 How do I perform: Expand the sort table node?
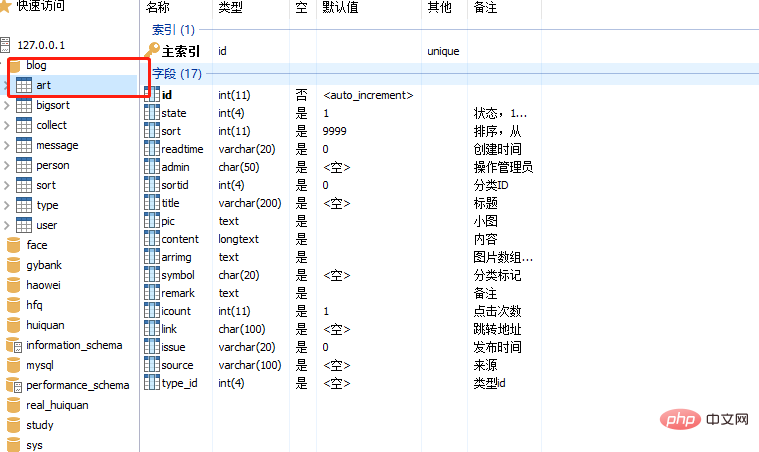(6, 185)
